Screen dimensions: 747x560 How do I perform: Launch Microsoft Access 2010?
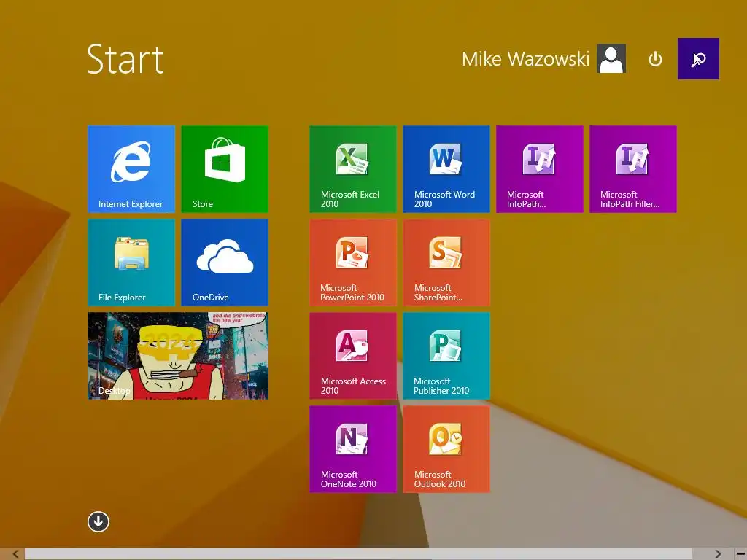coord(353,356)
